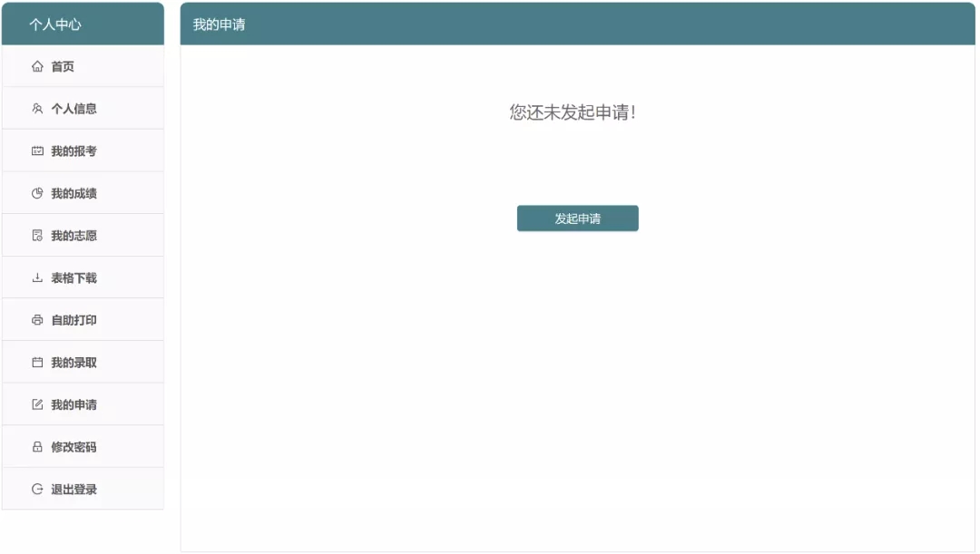Select the logout icon next to 退出登录
This screenshot has width=980, height=554.
[36, 489]
